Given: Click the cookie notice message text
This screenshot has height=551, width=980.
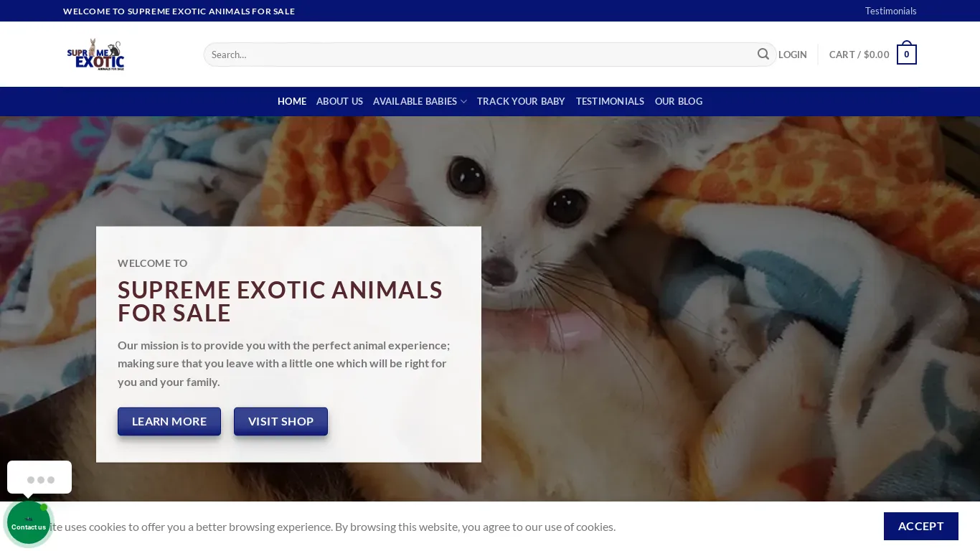Looking at the screenshot, I should point(334,527).
